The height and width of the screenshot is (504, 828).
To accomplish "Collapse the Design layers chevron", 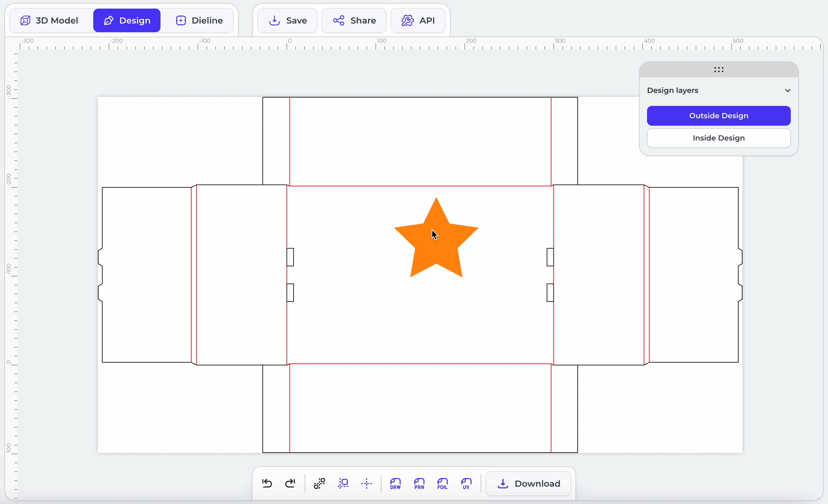I will (x=787, y=90).
